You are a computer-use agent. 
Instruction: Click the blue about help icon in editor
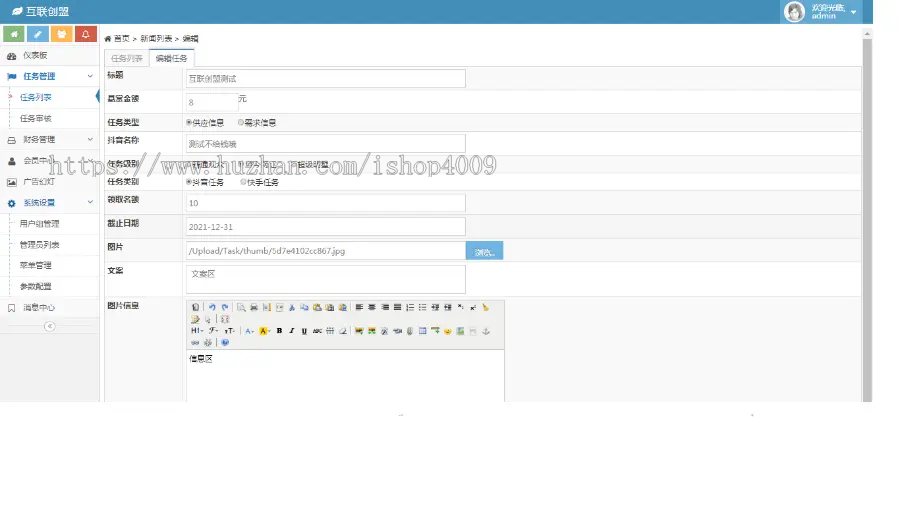click(x=225, y=342)
